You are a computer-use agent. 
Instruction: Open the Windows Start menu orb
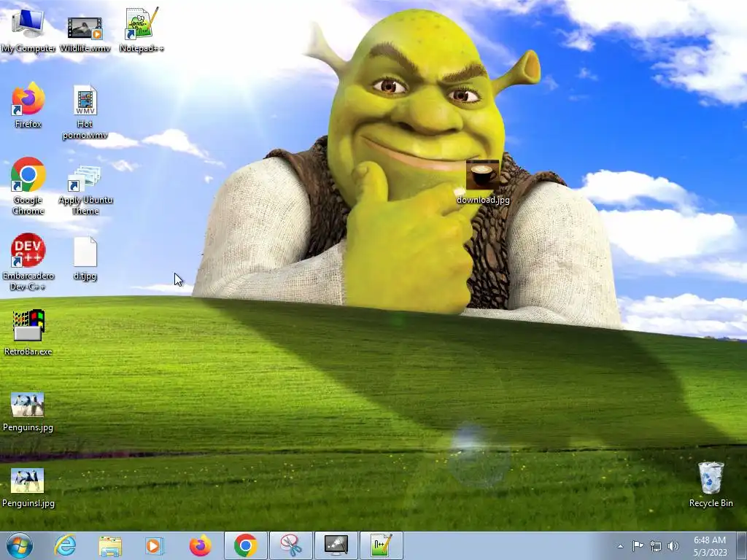pyautogui.click(x=20, y=545)
